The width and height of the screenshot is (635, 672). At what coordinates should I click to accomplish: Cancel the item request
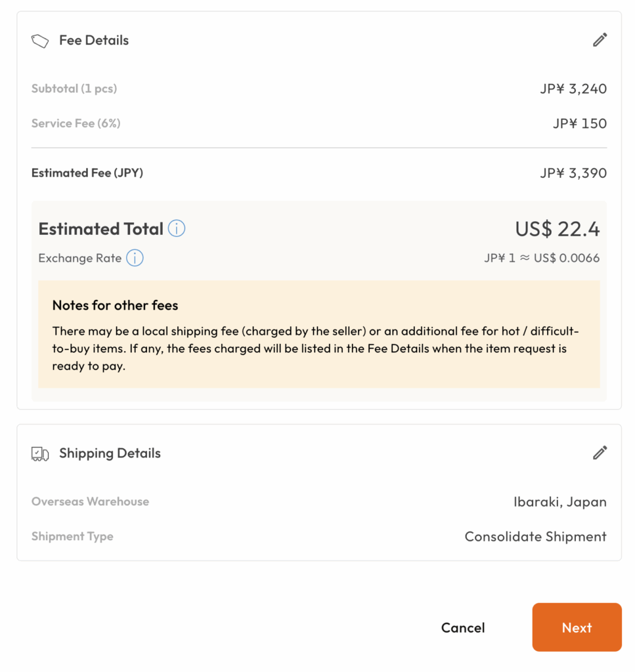(463, 627)
